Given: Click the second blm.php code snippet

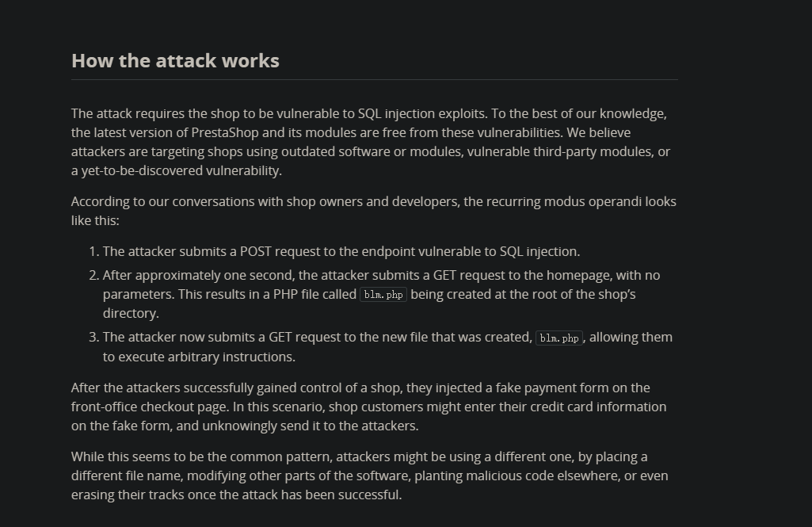Looking at the screenshot, I should [x=559, y=338].
